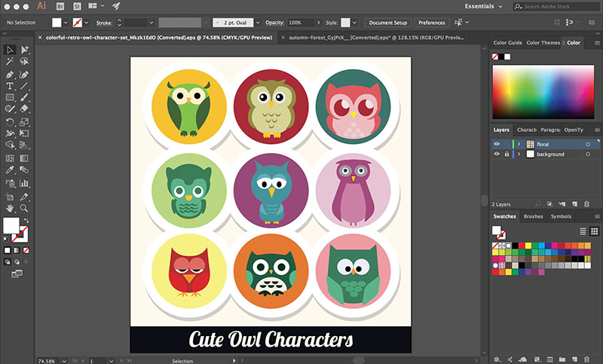603x364 pixels.
Task: Open the Opacity settings link
Action: (274, 23)
